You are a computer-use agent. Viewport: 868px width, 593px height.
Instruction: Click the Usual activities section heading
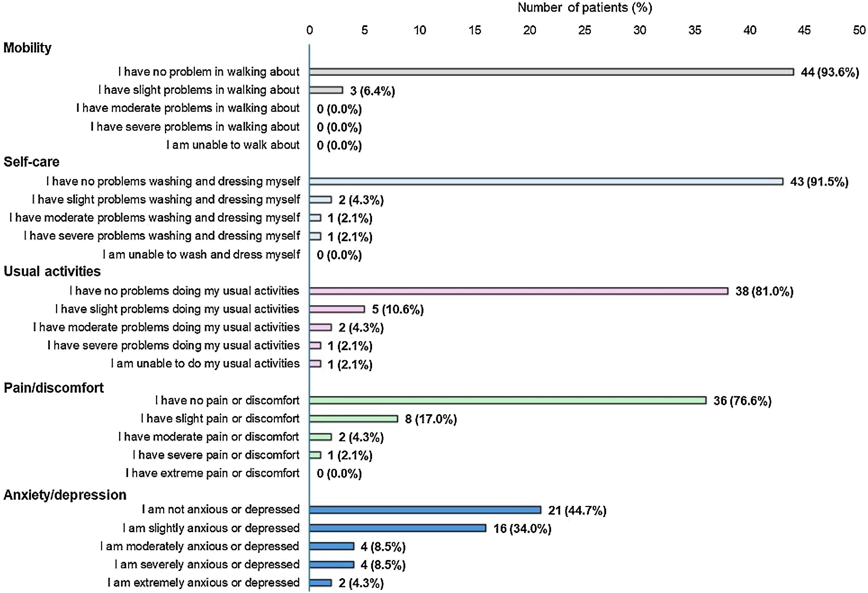tap(52, 271)
